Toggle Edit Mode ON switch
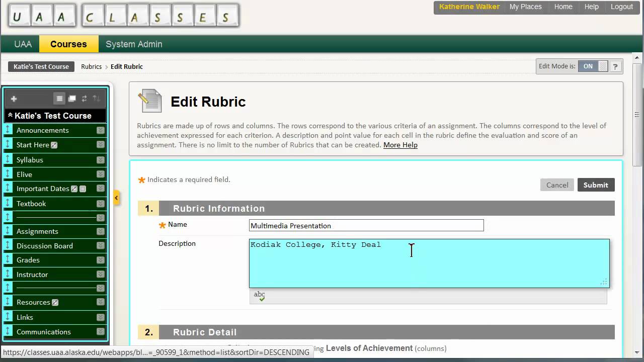Image resolution: width=644 pixels, height=362 pixels. [593, 66]
